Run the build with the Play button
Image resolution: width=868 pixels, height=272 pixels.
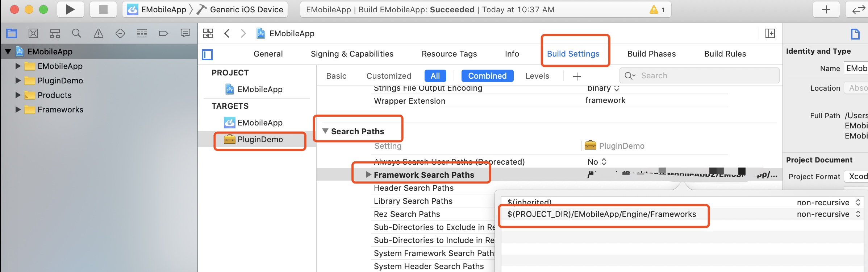coord(71,9)
